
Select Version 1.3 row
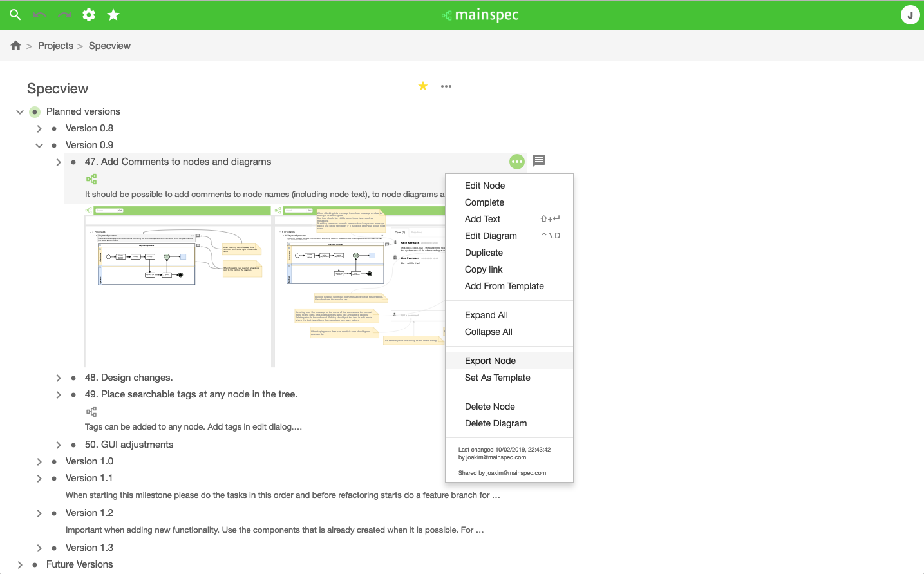pyautogui.click(x=90, y=548)
